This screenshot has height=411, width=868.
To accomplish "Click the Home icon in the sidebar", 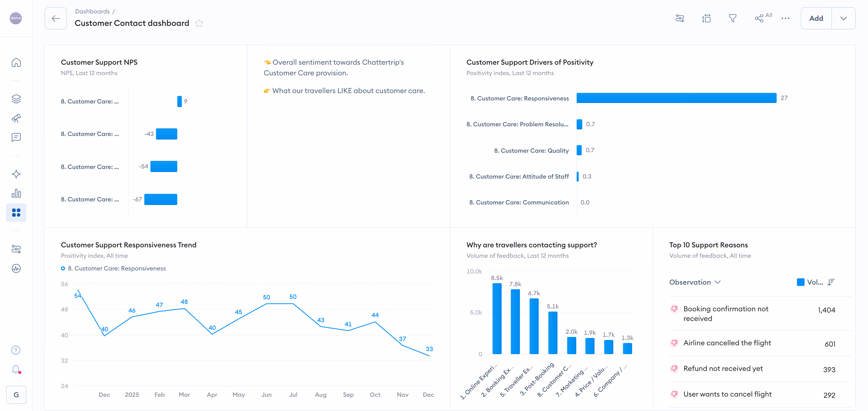I will click(16, 63).
